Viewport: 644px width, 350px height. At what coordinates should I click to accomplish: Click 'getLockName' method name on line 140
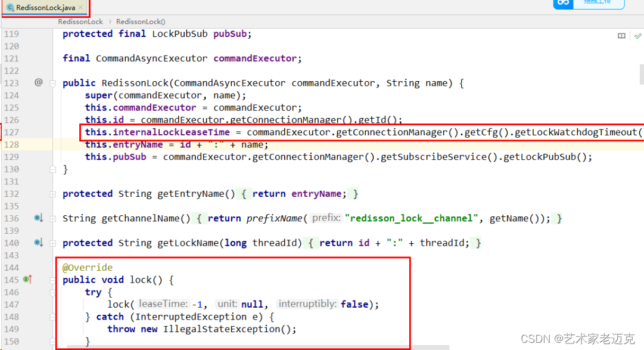(188, 243)
